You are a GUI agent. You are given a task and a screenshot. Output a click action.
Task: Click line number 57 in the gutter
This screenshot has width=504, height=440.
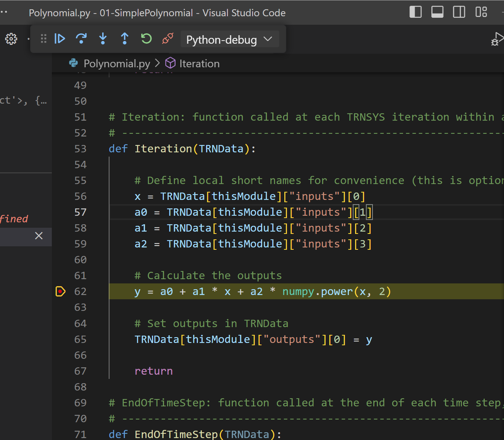click(x=80, y=212)
